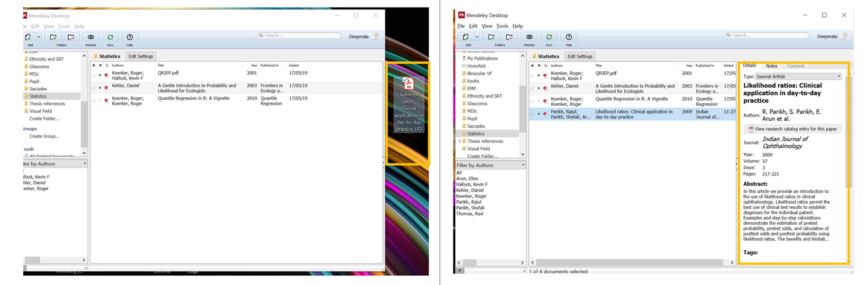
Task: Toggle favorite star for QRJEP.pdf in left window
Action: point(94,75)
